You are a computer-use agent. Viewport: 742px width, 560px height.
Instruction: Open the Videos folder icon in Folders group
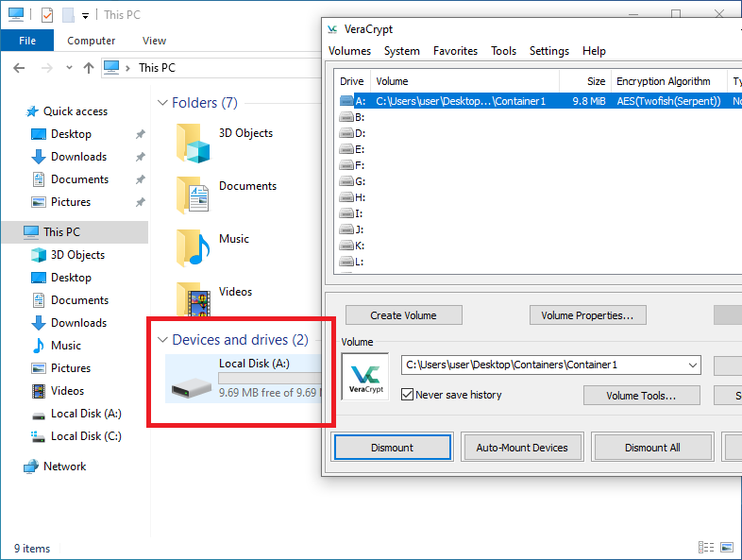(193, 299)
